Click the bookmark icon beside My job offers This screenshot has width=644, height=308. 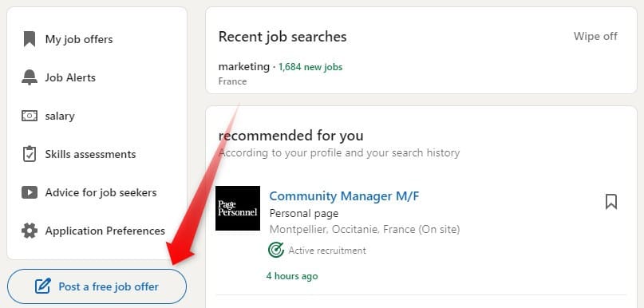click(x=30, y=39)
